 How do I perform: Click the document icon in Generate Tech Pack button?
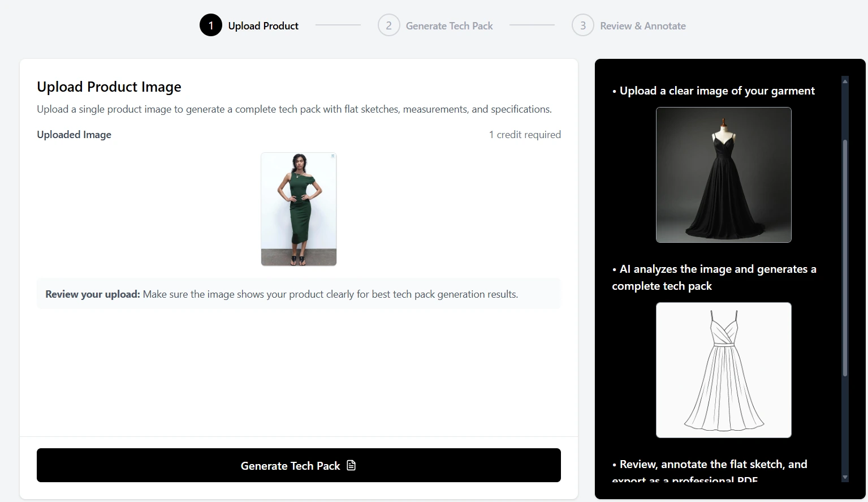pos(351,465)
